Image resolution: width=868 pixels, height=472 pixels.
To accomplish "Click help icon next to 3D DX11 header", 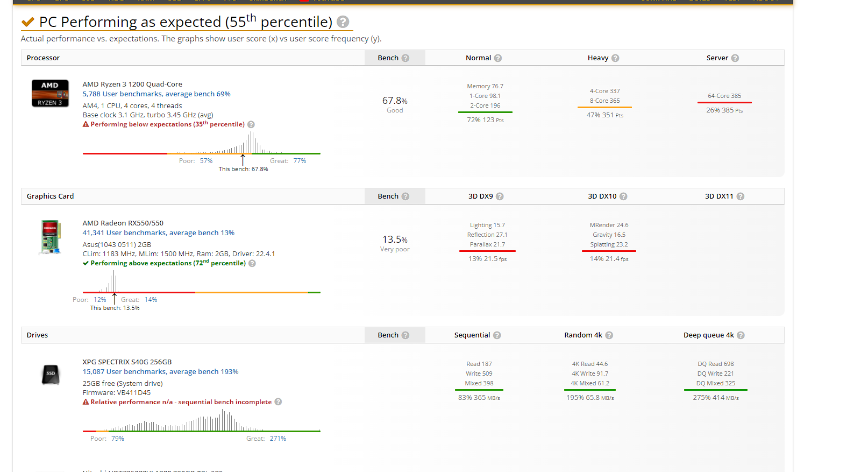I will (741, 196).
